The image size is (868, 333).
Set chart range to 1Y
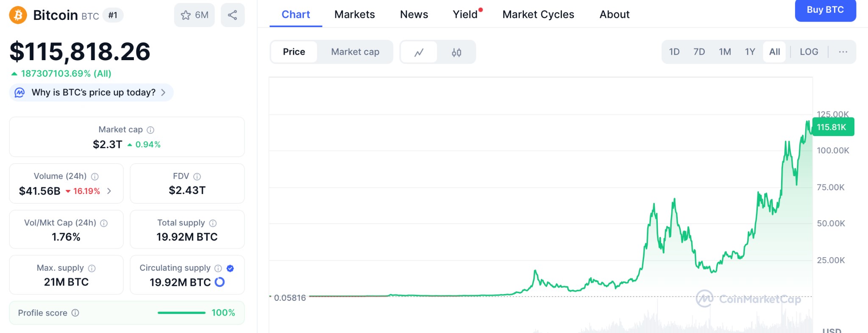(x=750, y=52)
